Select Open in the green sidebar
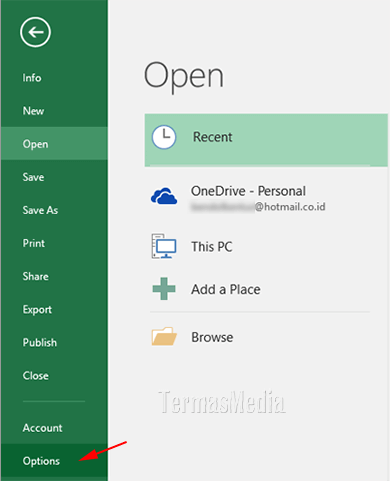This screenshot has width=390, height=481. click(x=54, y=144)
